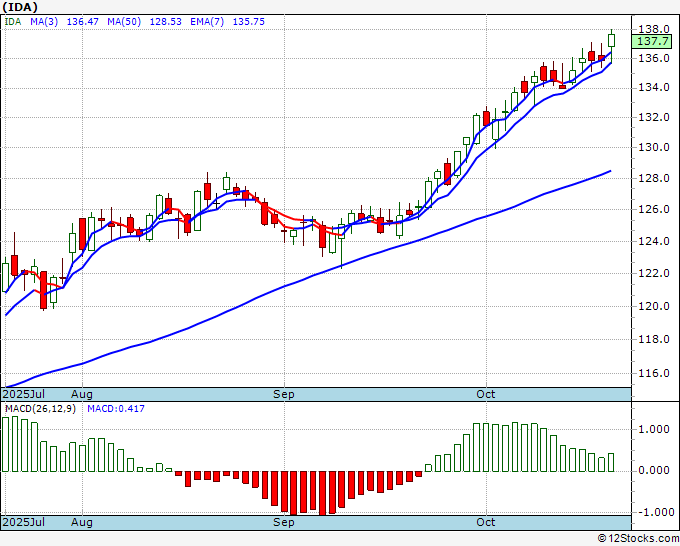
Task: Click the latest green candlestick near 137.7
Action: click(611, 40)
